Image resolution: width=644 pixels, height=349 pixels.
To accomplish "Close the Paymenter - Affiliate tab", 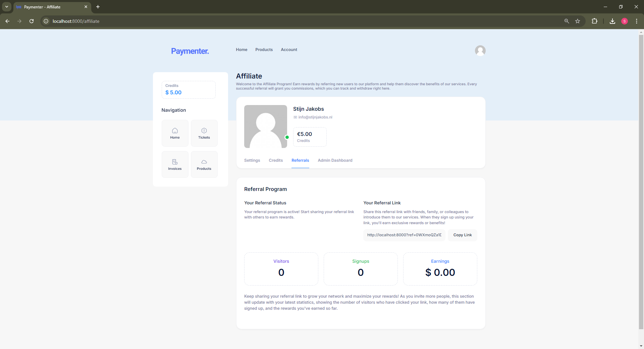I will click(x=86, y=7).
